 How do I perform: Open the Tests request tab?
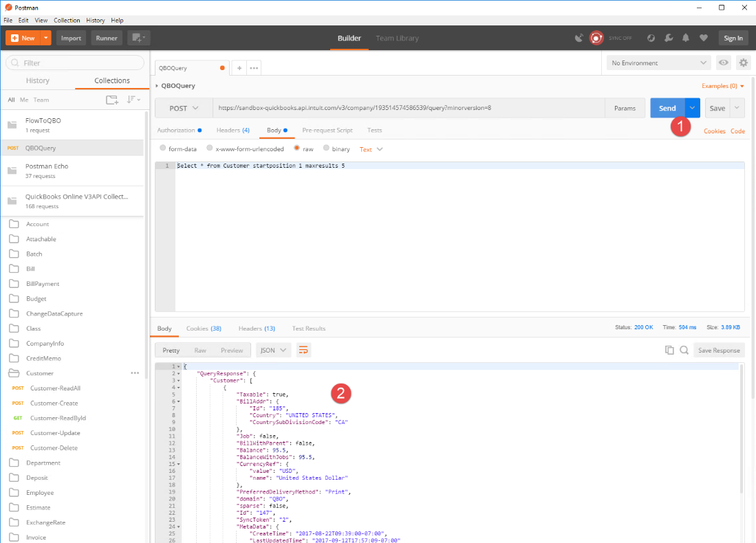pos(375,130)
